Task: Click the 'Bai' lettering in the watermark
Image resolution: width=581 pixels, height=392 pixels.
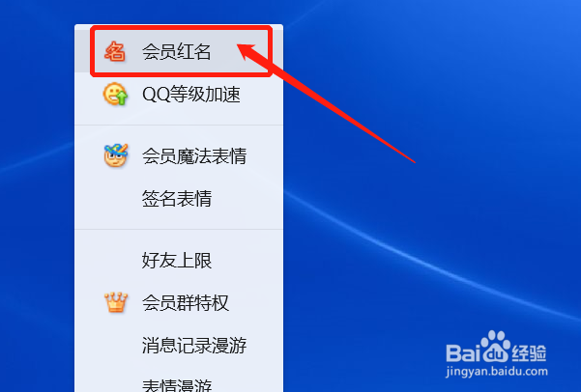Action: tap(463, 353)
